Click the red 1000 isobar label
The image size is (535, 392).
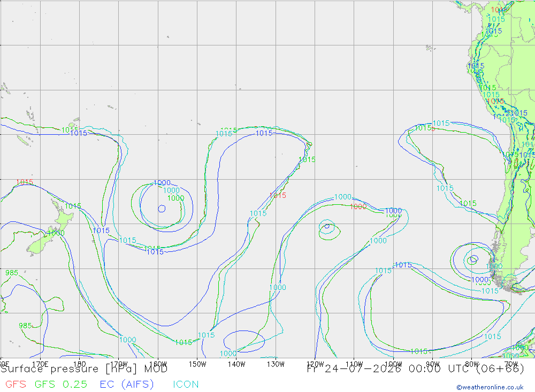pos(358,206)
